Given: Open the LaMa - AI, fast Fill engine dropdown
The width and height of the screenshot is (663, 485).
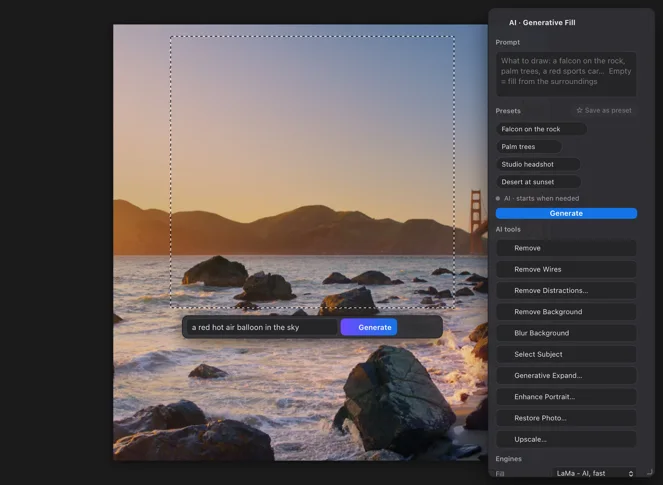Looking at the screenshot, I should click(x=594, y=473).
